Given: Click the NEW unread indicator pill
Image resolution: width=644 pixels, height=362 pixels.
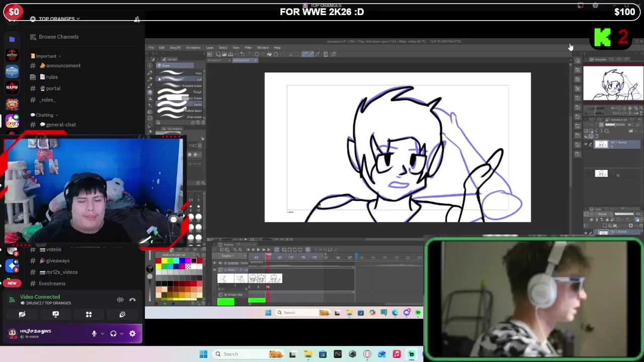Looking at the screenshot, I should point(12,283).
